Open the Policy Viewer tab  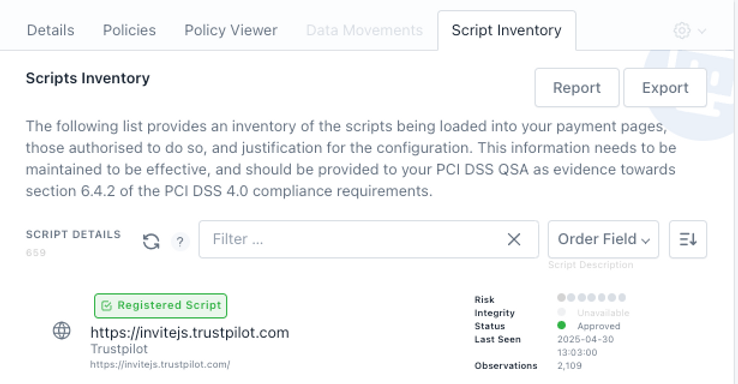pos(231,30)
